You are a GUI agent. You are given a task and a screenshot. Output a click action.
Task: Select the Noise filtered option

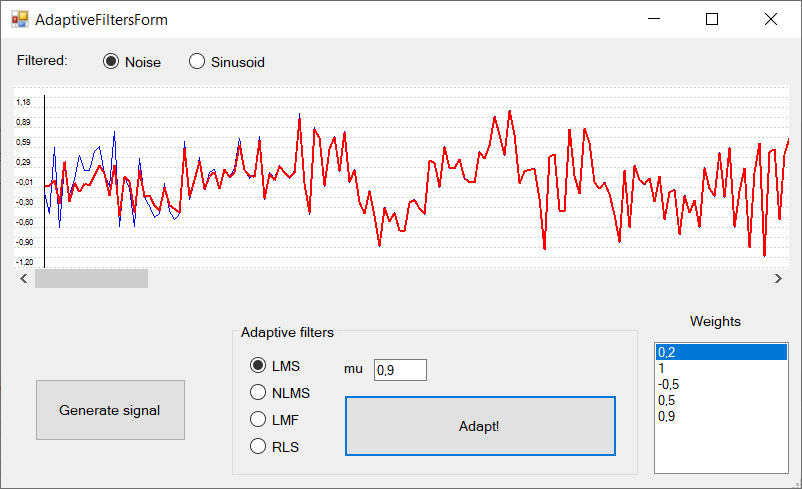tap(132, 62)
